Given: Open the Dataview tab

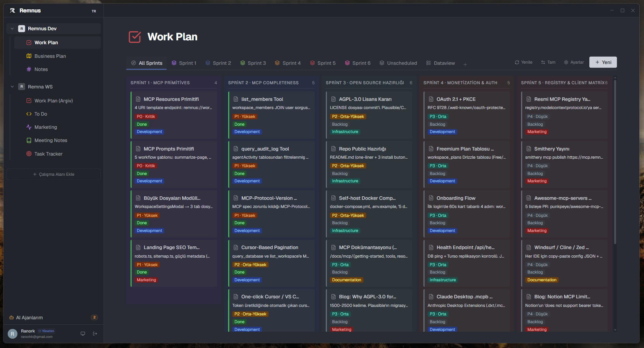Looking at the screenshot, I should 441,63.
